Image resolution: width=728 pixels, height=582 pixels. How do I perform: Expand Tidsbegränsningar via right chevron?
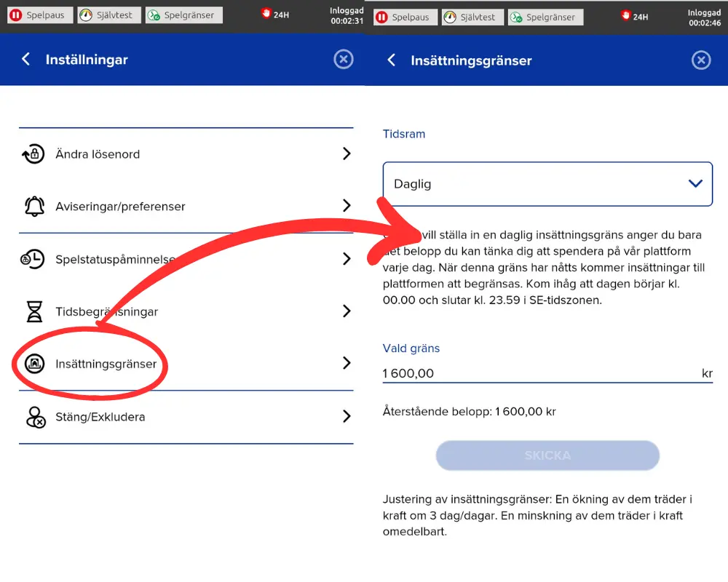point(347,311)
